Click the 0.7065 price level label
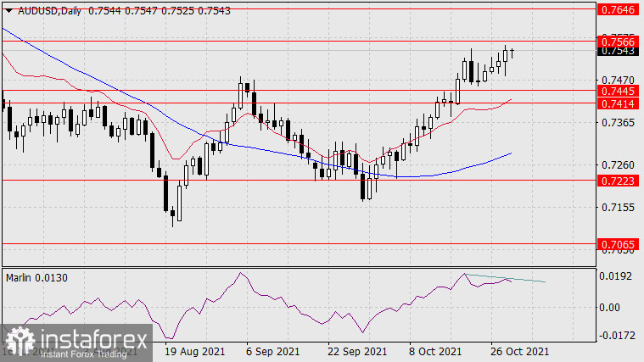 (619, 244)
